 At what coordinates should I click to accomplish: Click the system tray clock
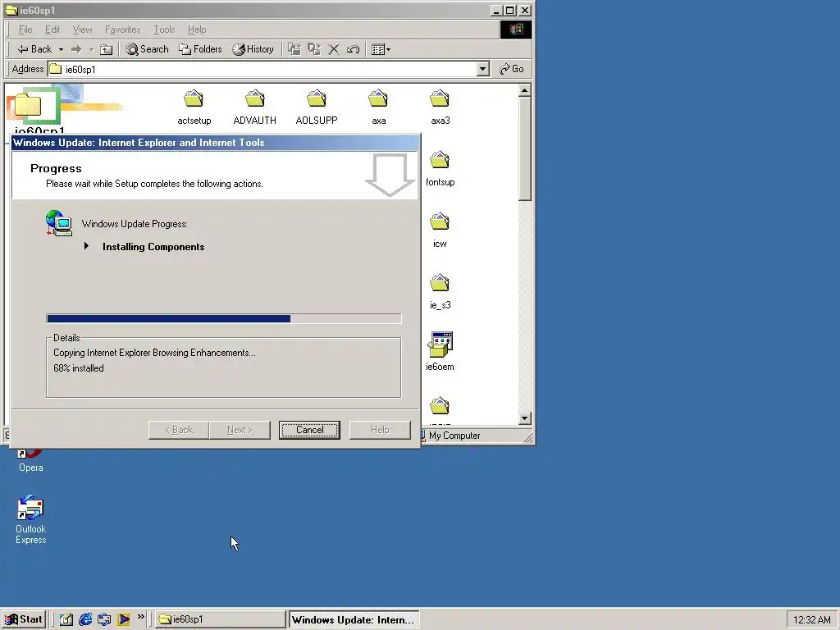[x=811, y=620]
